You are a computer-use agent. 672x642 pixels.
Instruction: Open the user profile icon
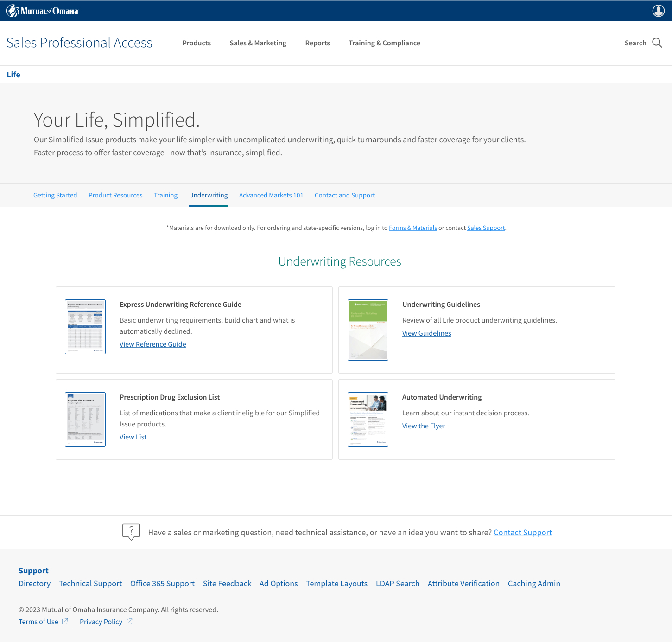coord(658,11)
